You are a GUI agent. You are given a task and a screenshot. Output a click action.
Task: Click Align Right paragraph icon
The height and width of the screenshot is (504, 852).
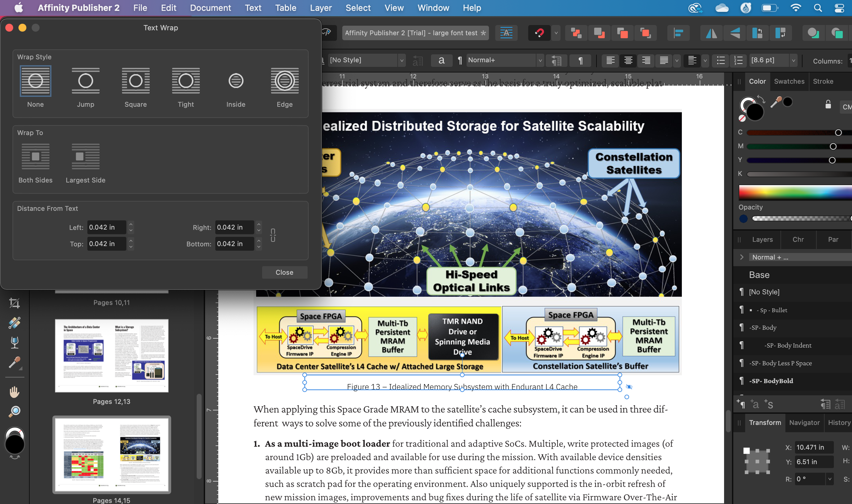(x=646, y=61)
